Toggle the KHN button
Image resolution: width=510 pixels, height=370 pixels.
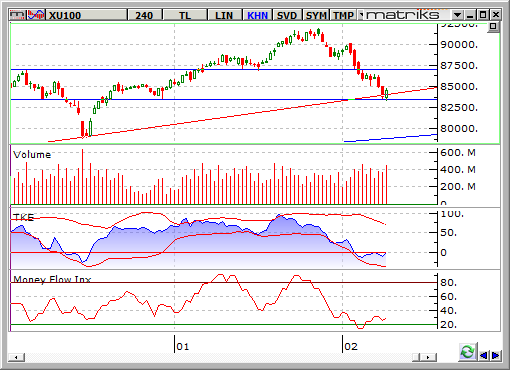(x=257, y=15)
